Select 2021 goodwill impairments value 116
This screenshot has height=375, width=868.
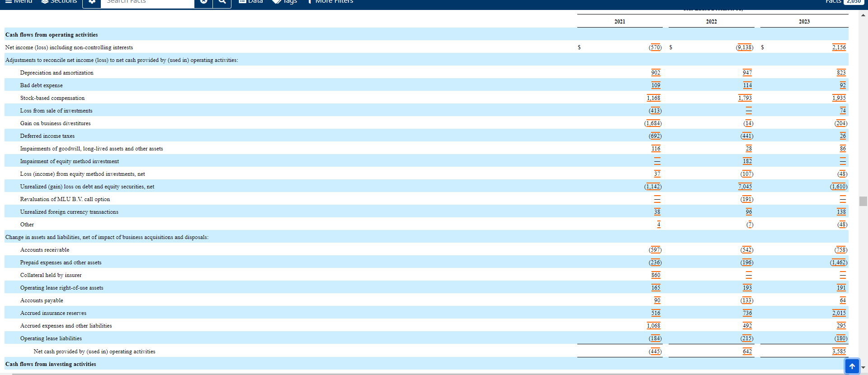pyautogui.click(x=656, y=149)
